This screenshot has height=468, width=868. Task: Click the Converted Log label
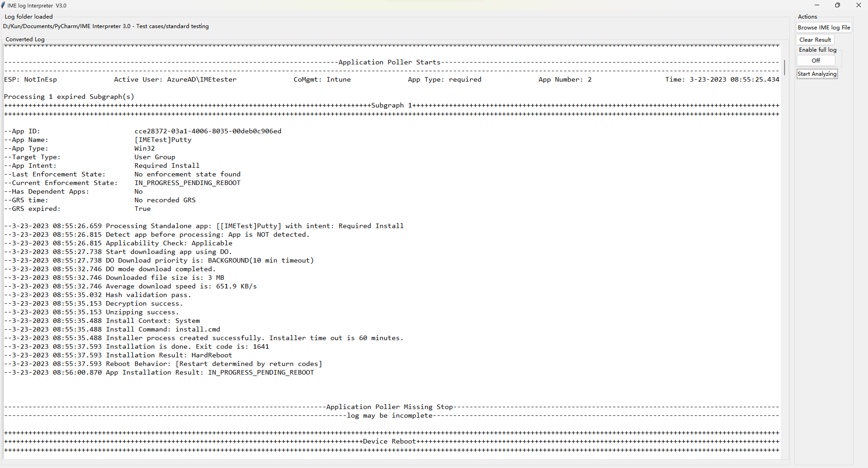(x=25, y=39)
